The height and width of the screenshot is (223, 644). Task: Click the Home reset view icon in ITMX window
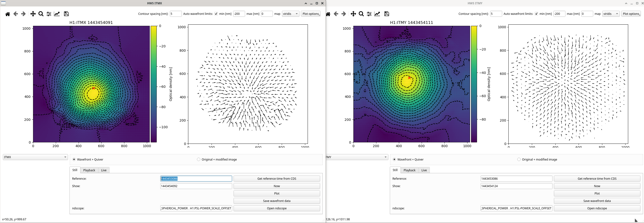pos(8,14)
